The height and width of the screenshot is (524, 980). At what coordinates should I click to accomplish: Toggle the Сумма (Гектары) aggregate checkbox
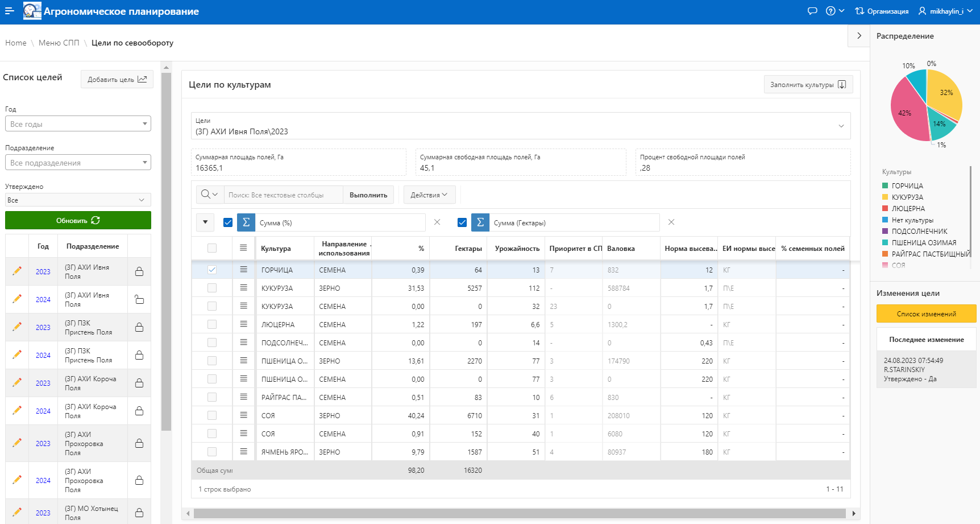(x=462, y=222)
